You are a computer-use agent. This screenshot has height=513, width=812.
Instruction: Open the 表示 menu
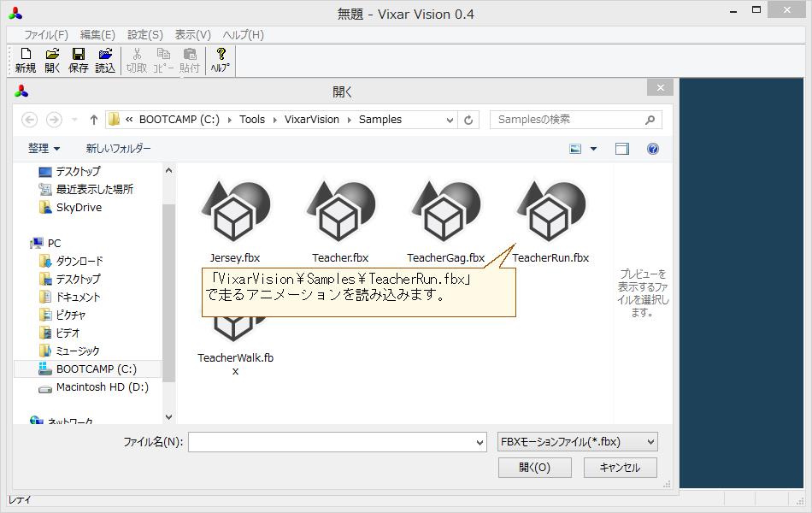pyautogui.click(x=192, y=34)
